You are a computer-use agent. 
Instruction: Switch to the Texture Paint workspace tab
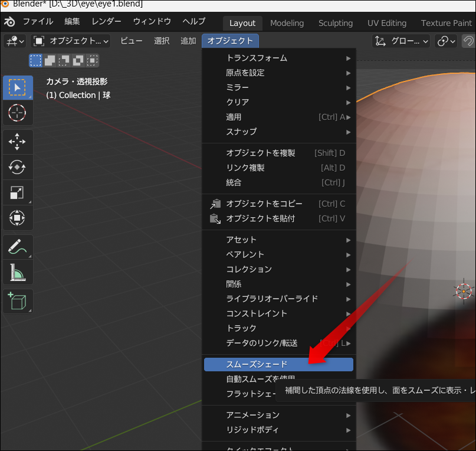pyautogui.click(x=447, y=23)
